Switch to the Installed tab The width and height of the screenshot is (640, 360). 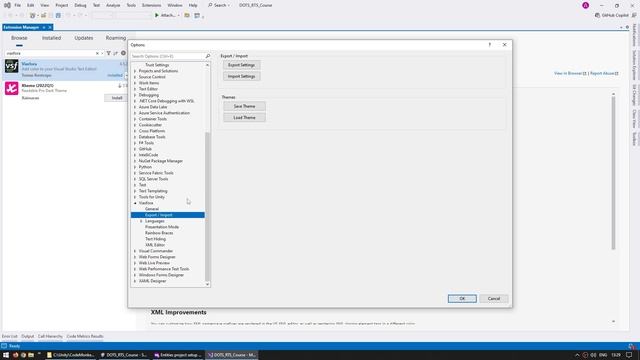(51, 38)
